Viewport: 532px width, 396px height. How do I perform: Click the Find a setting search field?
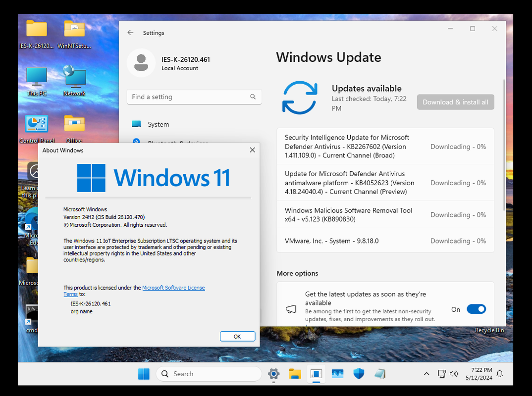tap(194, 97)
